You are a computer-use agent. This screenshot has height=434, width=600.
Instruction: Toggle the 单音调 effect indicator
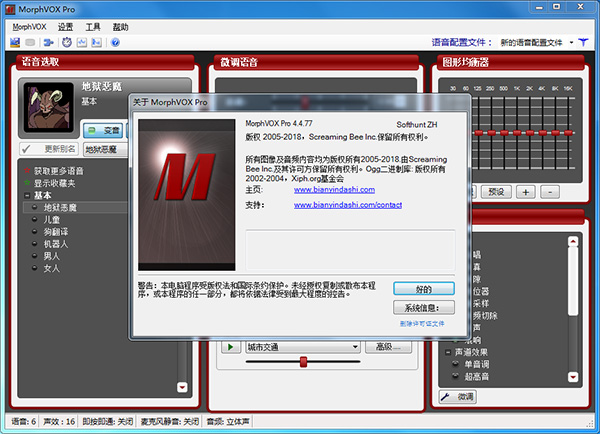pos(456,364)
